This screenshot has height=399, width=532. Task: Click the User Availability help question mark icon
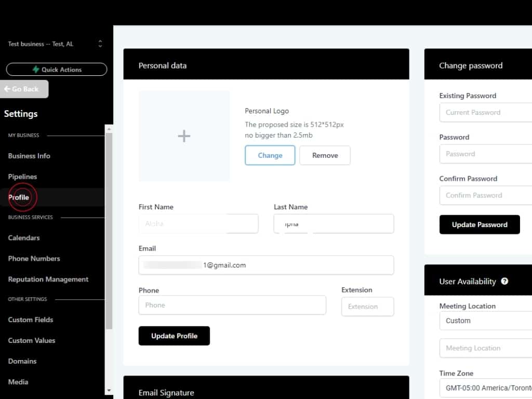point(504,281)
